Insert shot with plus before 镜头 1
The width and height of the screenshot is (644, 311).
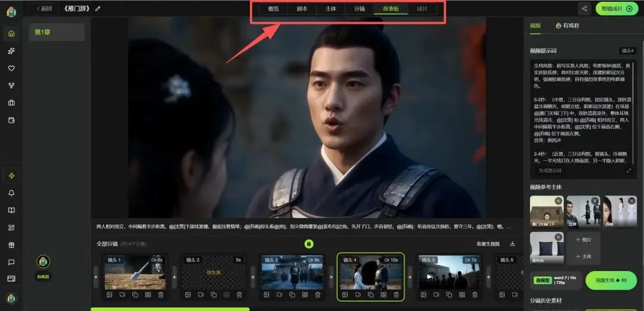point(96,277)
